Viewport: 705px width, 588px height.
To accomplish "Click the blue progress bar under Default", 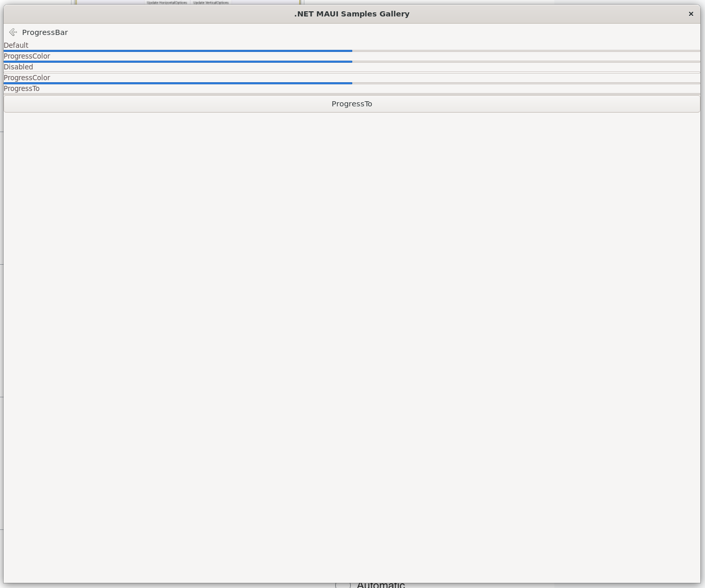I will 177,51.
